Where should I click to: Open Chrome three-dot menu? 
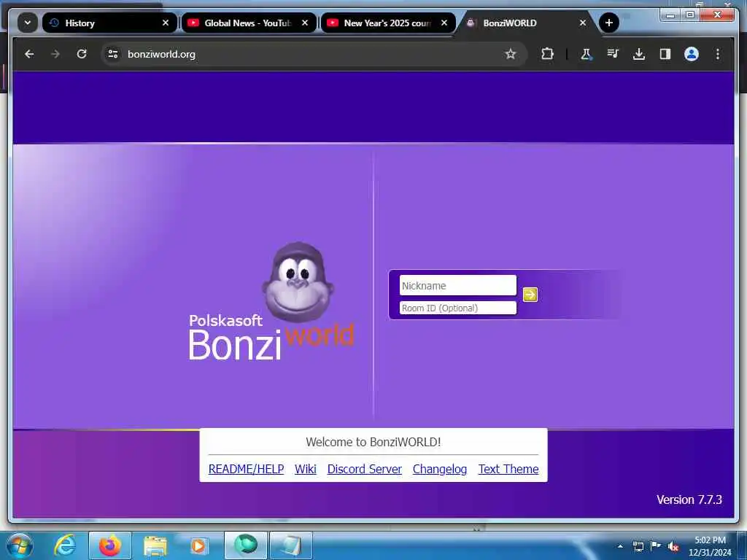pyautogui.click(x=718, y=54)
